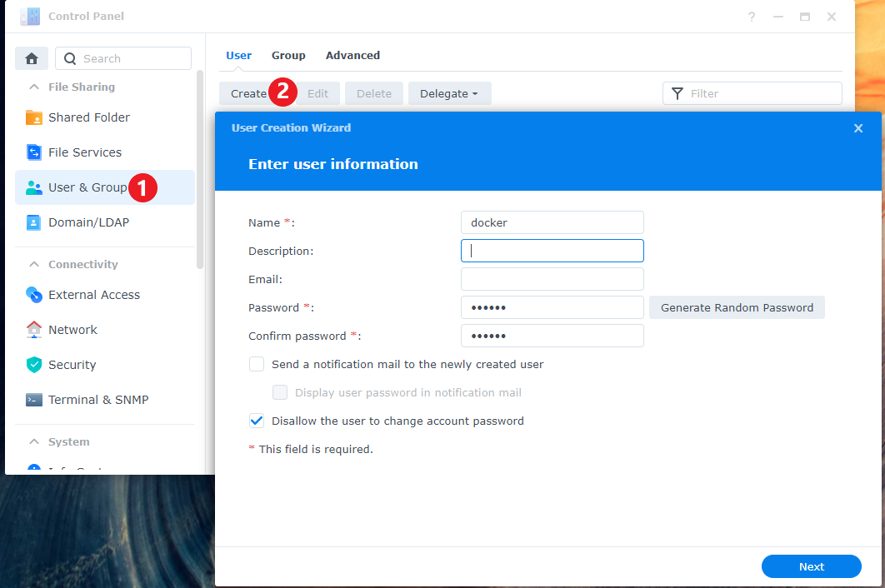885x588 pixels.
Task: Click Generate Random Password button
Action: tap(737, 307)
